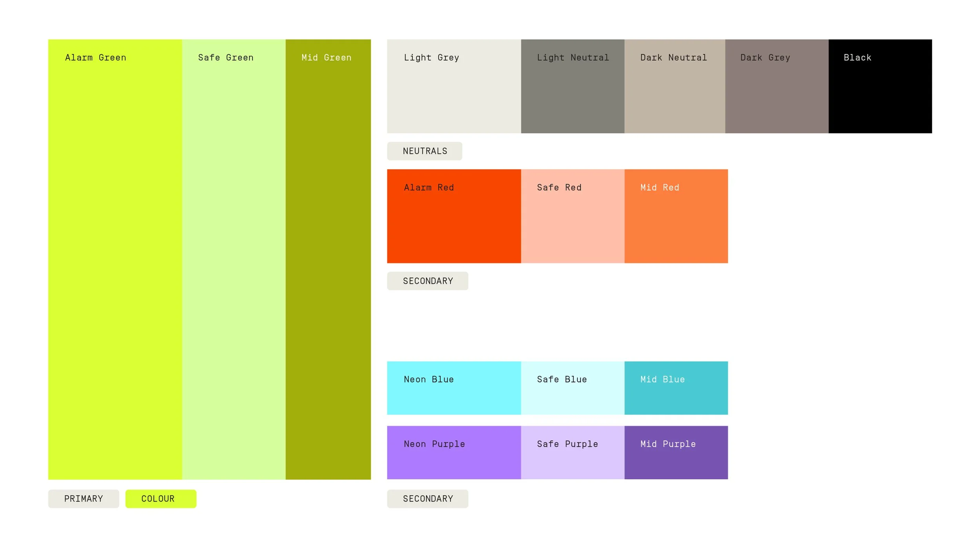Select the Safe Red swatch
The height and width of the screenshot is (551, 980).
[573, 216]
